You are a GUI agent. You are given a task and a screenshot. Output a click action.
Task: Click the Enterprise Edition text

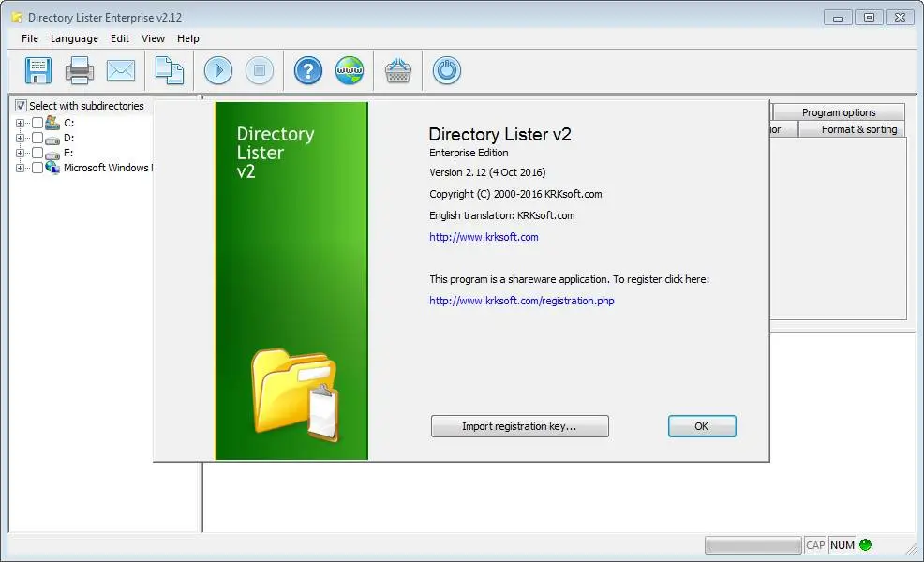click(469, 153)
